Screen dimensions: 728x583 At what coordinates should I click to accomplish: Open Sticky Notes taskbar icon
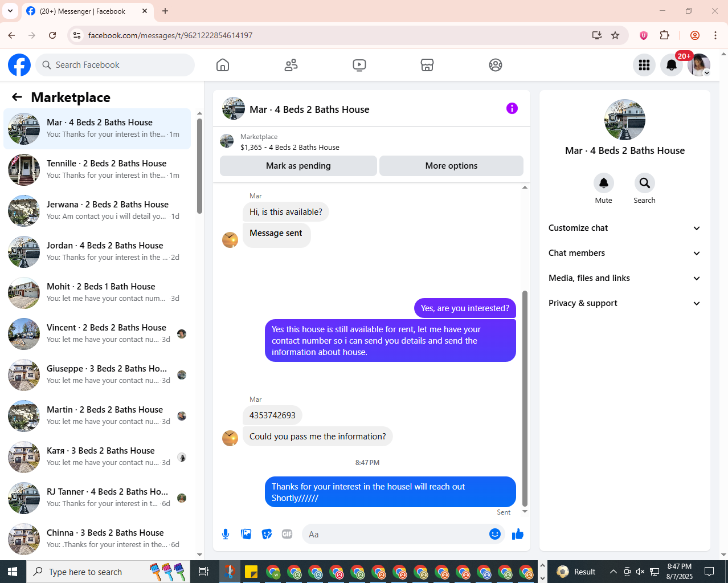click(x=251, y=572)
